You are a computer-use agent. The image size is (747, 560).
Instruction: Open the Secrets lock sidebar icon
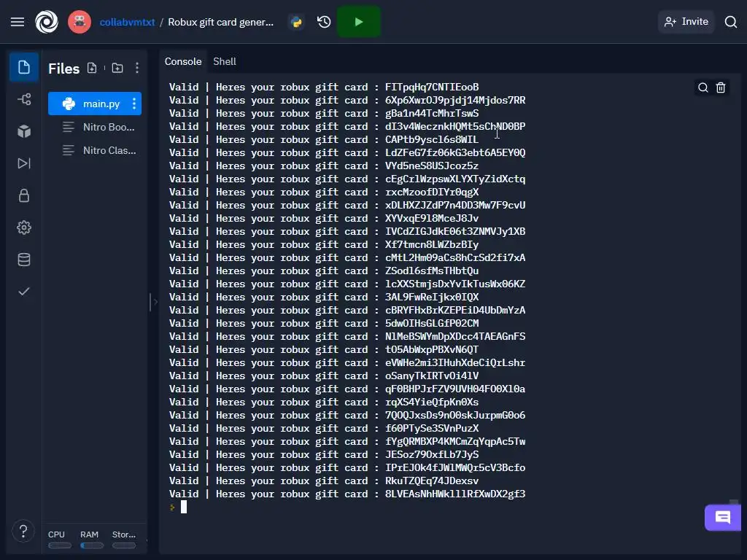[24, 195]
